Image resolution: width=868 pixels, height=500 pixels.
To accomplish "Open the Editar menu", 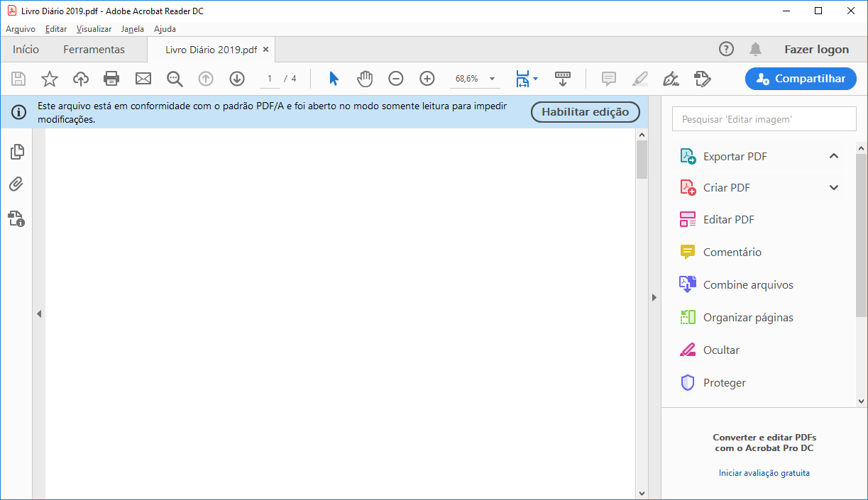I will pos(55,29).
